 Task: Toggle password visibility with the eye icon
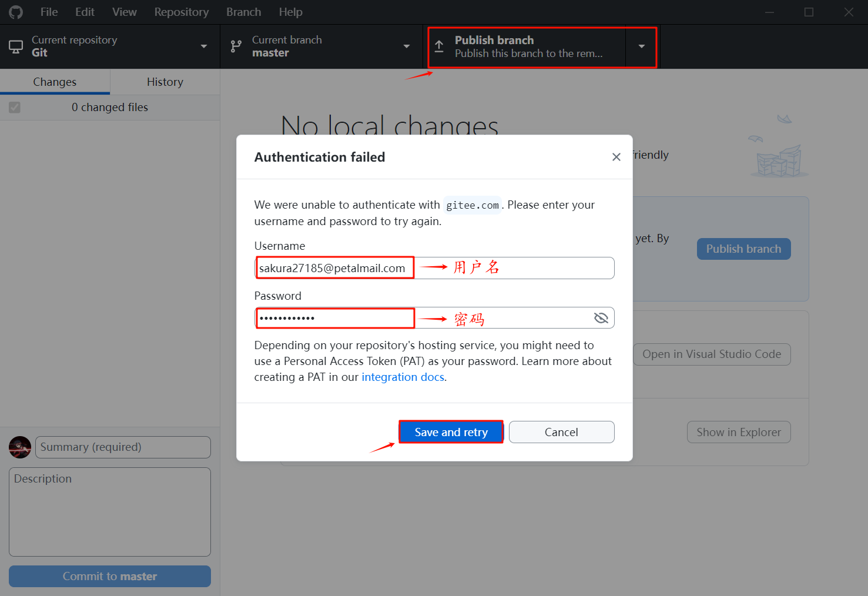(601, 318)
